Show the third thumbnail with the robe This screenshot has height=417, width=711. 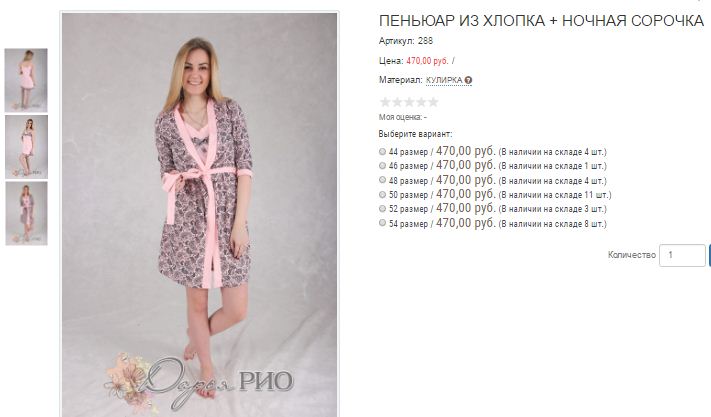(26, 213)
